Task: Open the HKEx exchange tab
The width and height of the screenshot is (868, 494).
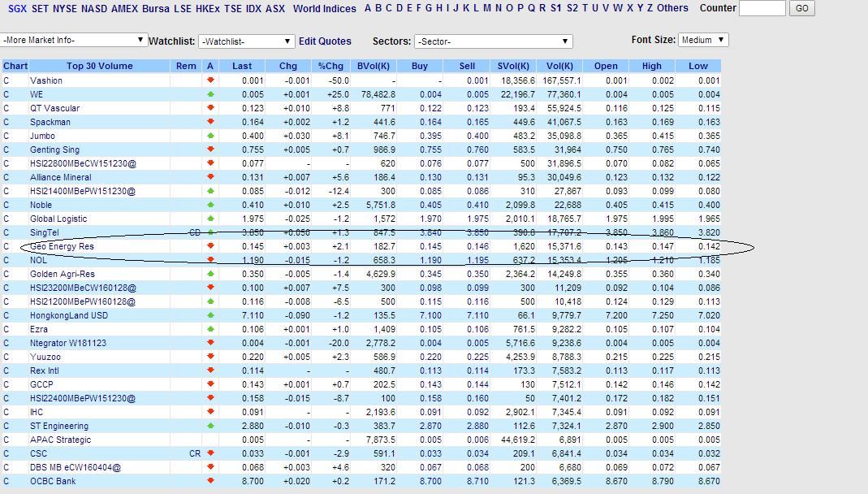Action: [x=208, y=8]
